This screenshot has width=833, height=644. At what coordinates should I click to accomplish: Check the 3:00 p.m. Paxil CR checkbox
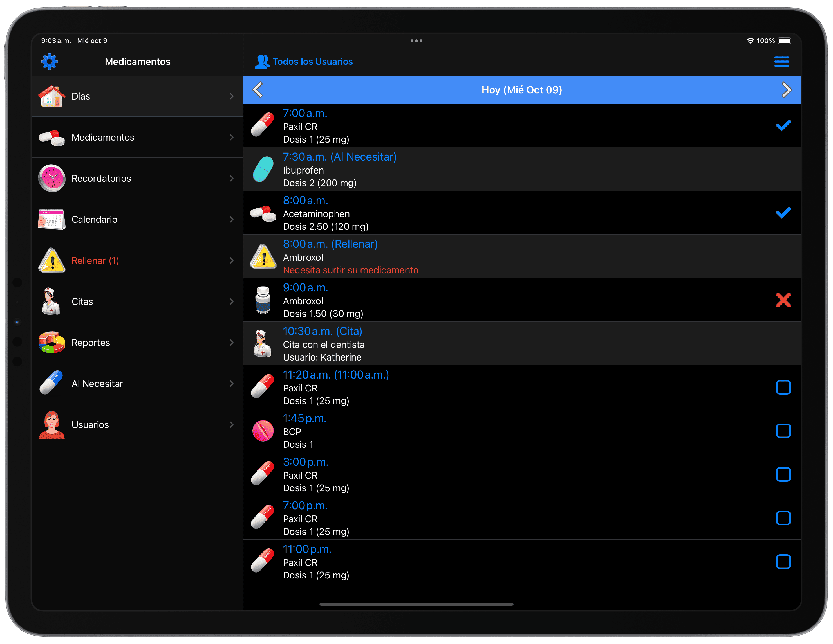783,475
